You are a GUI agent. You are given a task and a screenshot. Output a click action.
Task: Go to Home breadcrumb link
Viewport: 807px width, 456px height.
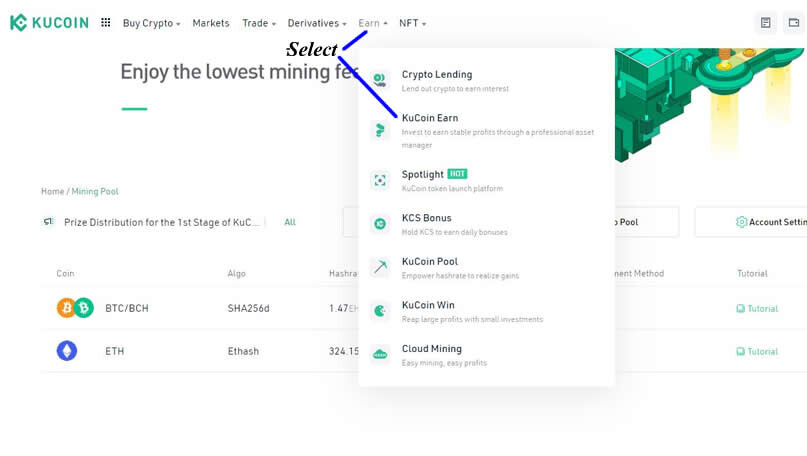[x=52, y=191]
